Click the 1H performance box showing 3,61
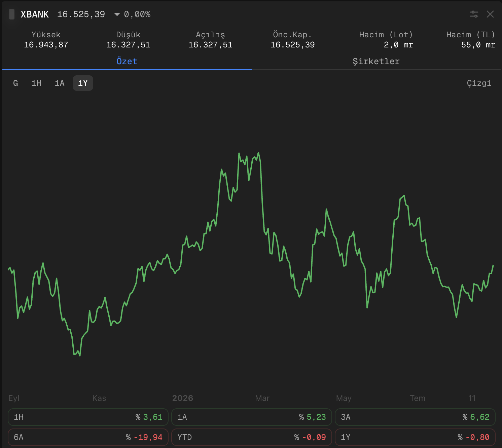 (x=88, y=417)
